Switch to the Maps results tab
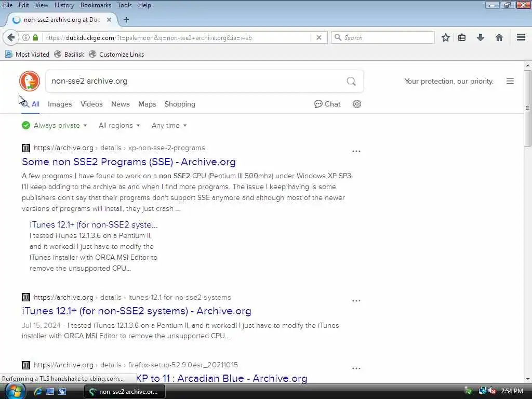The width and height of the screenshot is (532, 399). [147, 104]
